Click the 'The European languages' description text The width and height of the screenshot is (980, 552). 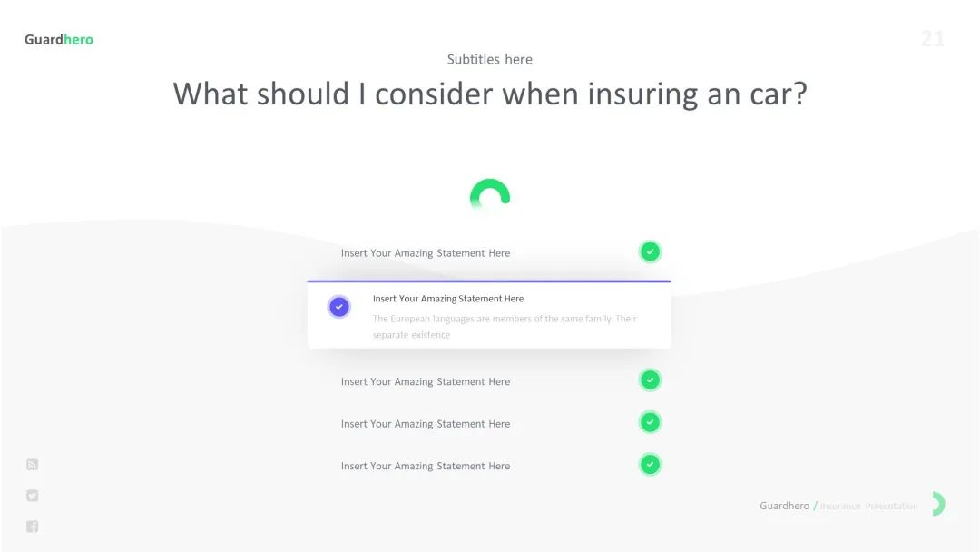pos(505,327)
